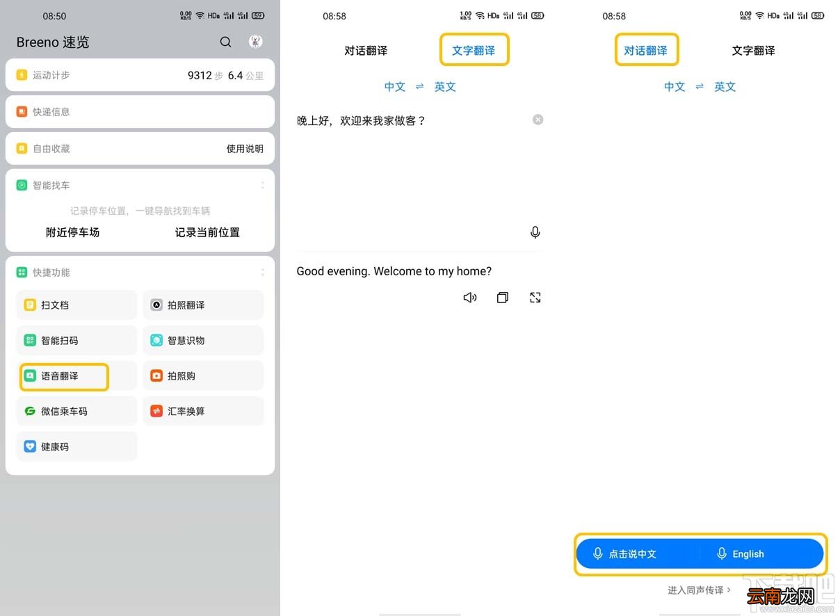Image resolution: width=840 pixels, height=616 pixels.
Task: Switch to 对话翻译 tab in right screen
Action: pyautogui.click(x=645, y=51)
